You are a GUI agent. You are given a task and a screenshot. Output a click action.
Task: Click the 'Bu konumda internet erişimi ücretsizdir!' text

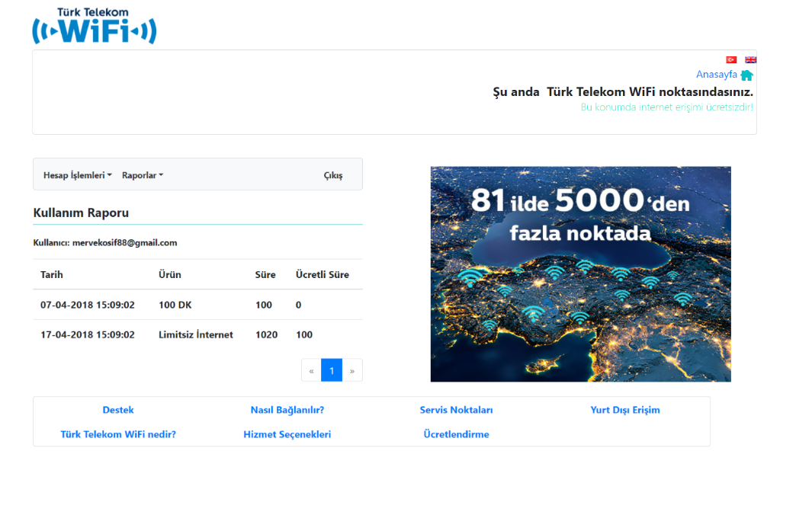666,107
